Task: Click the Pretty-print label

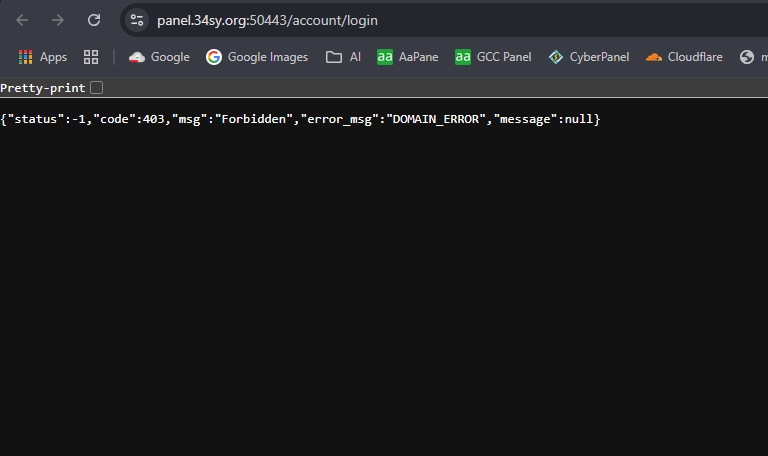Action: 43,88
